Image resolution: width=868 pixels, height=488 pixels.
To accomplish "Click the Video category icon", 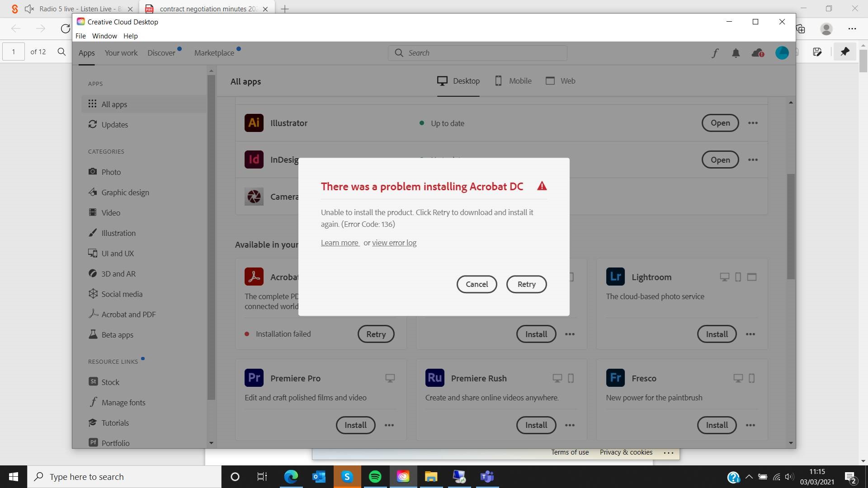I will click(x=92, y=212).
